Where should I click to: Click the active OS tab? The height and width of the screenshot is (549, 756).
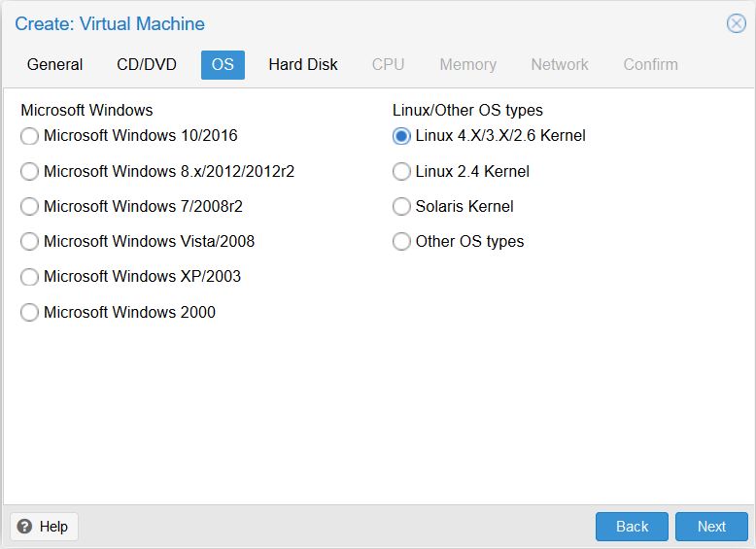pyautogui.click(x=223, y=64)
